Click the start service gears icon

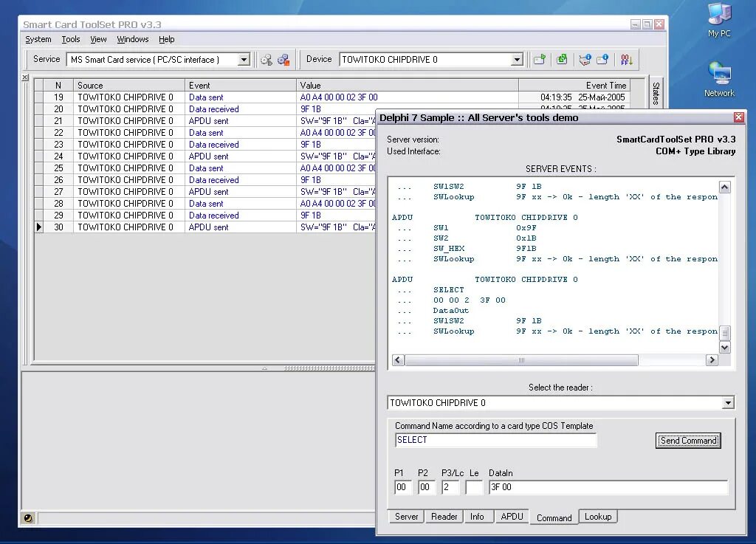point(266,60)
